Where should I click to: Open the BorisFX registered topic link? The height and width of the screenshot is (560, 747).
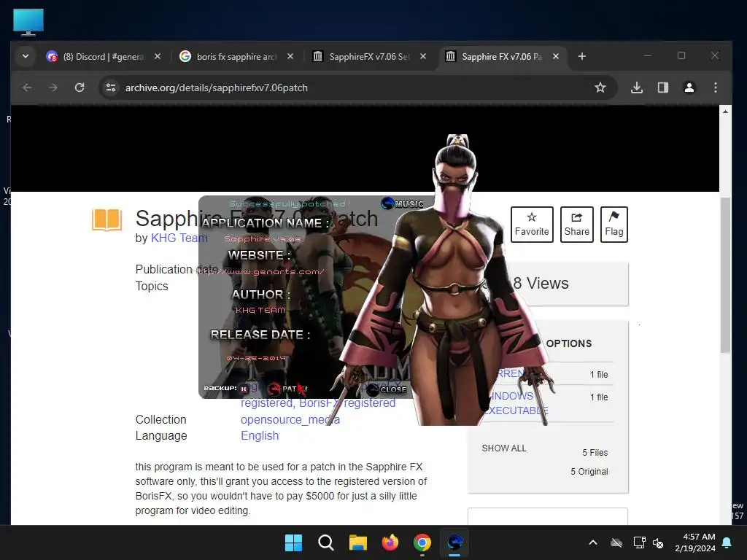point(347,402)
